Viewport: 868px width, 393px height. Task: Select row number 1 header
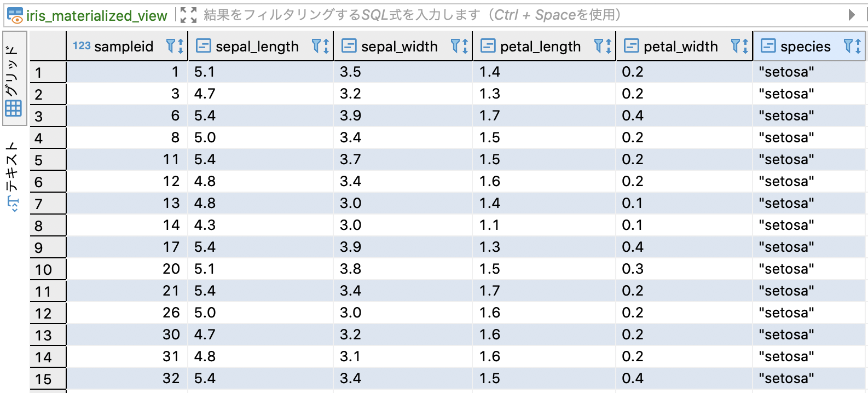(x=48, y=72)
